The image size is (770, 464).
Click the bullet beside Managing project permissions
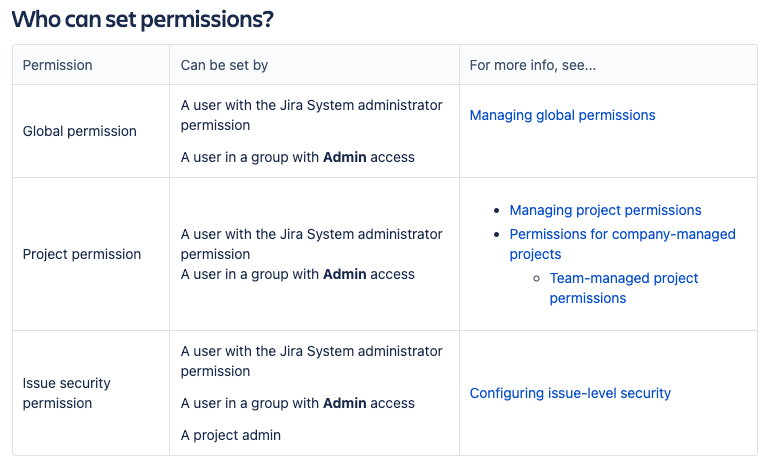tap(497, 211)
